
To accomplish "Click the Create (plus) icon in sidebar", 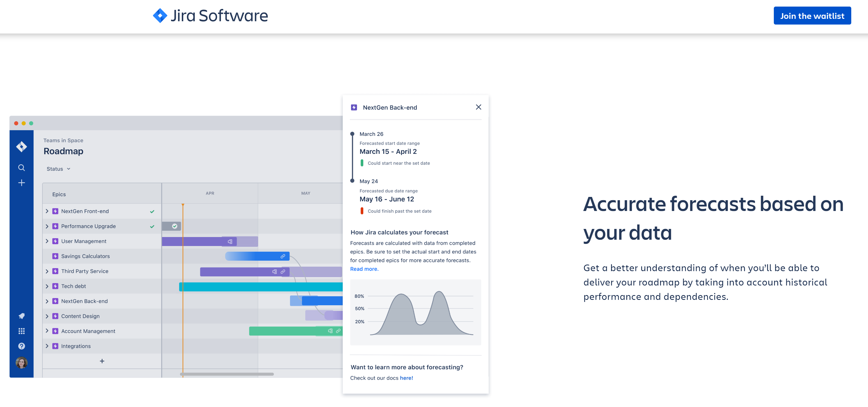I will 22,183.
